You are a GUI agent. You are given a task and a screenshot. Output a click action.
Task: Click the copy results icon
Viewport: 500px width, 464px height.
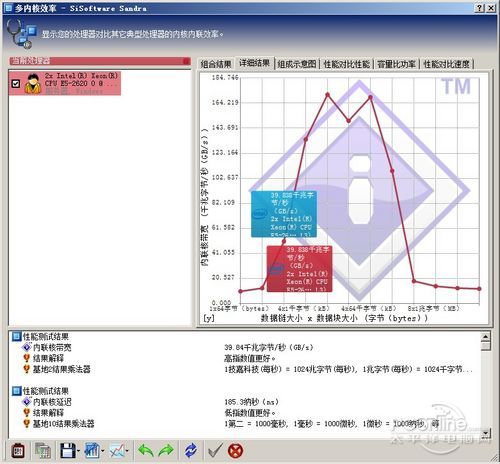43,451
